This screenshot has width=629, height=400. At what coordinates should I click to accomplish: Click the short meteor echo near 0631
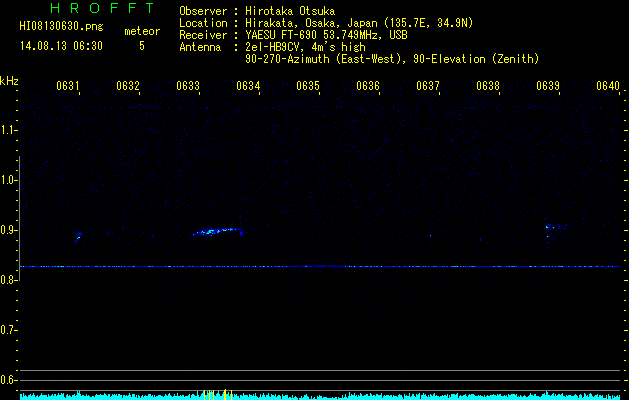78,236
